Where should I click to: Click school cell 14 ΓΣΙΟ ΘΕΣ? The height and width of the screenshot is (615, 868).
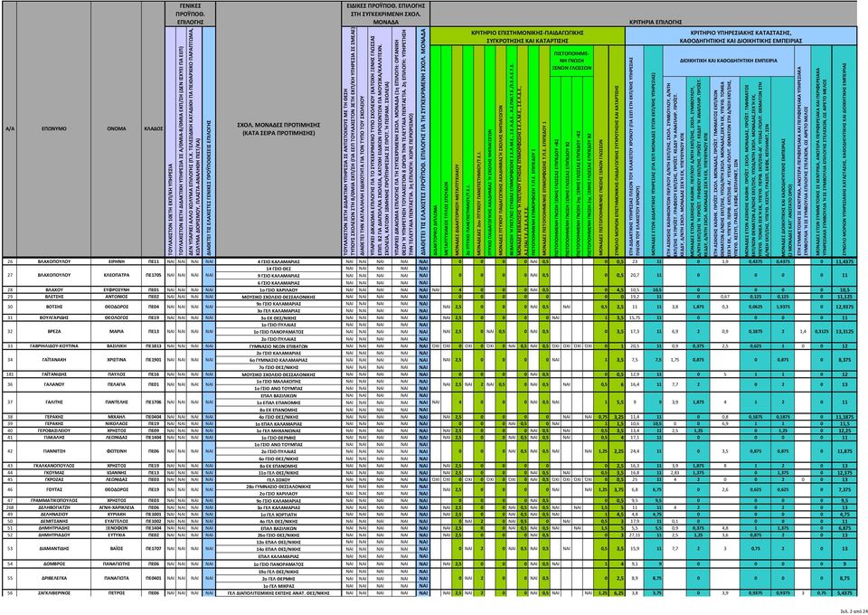click(x=278, y=268)
